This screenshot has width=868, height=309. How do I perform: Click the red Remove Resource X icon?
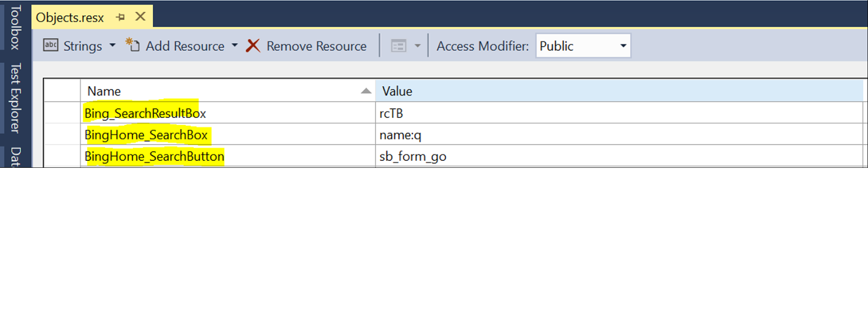click(253, 46)
